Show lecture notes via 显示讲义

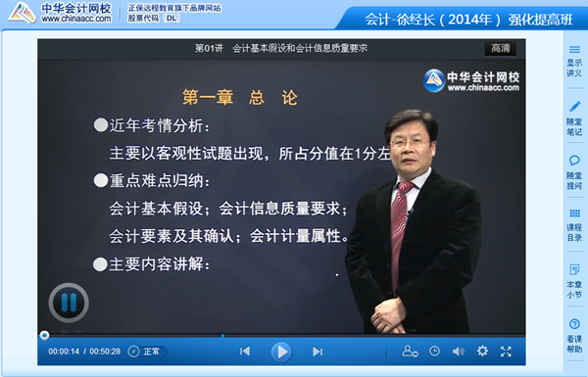click(574, 62)
